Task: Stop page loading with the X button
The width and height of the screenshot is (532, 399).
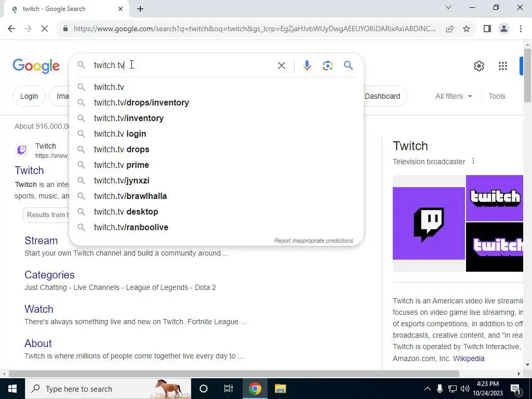Action: pos(45,29)
